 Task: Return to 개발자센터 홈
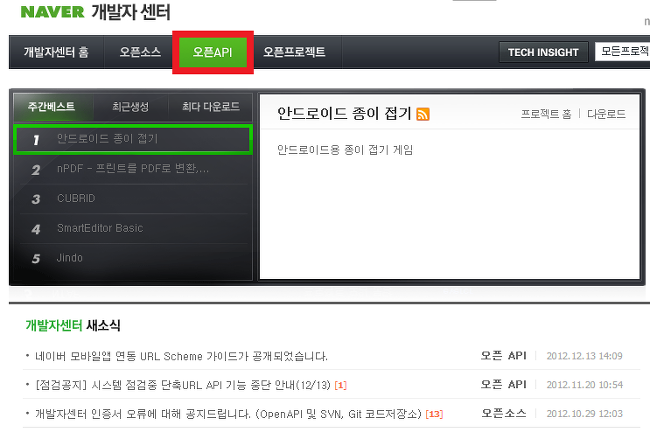[56, 52]
